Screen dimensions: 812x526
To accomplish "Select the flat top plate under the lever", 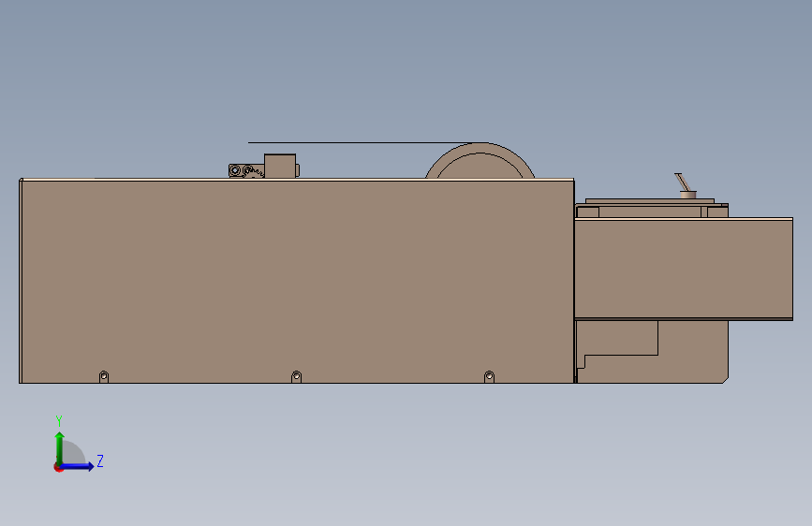I will (x=650, y=201).
